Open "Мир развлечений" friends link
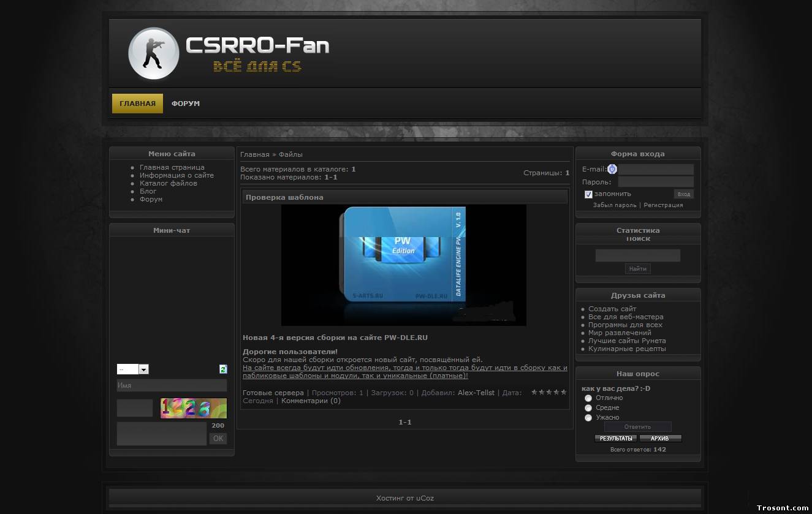 (620, 333)
